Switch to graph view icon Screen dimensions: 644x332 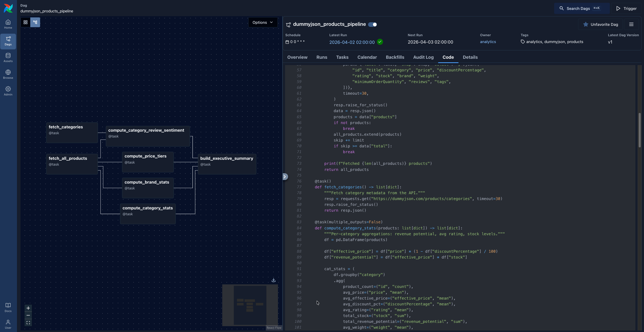click(x=35, y=22)
